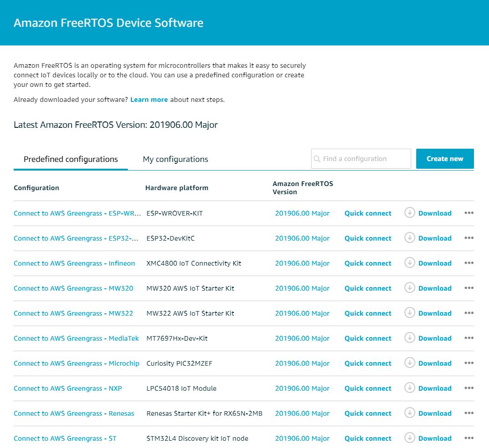This screenshot has height=448, width=489.
Task: Switch to My configurations tab
Action: 175,159
